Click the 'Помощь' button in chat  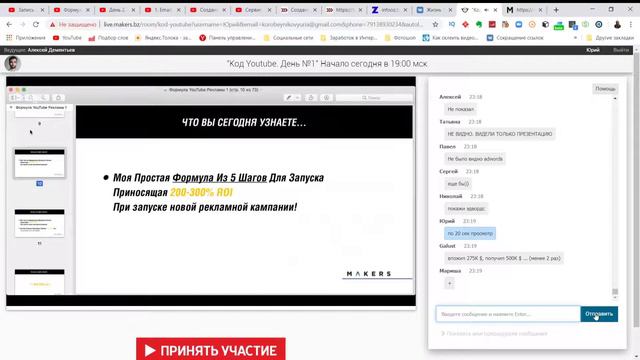605,89
